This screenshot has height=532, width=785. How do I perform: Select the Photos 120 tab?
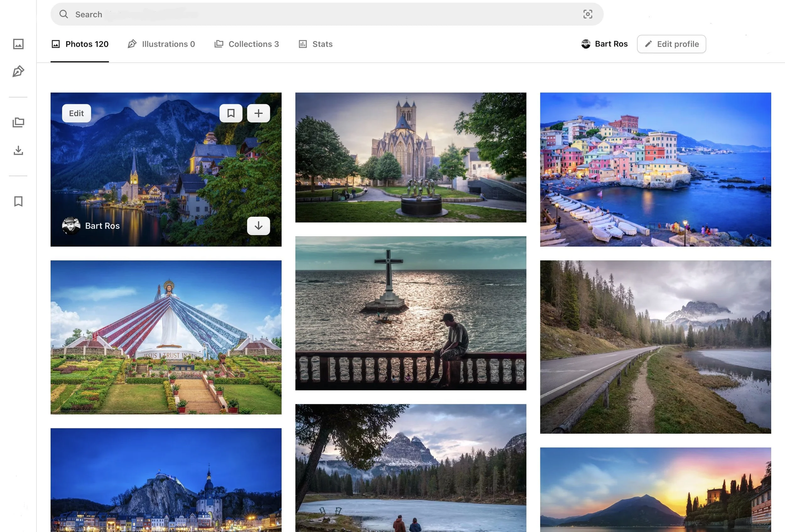click(80, 44)
